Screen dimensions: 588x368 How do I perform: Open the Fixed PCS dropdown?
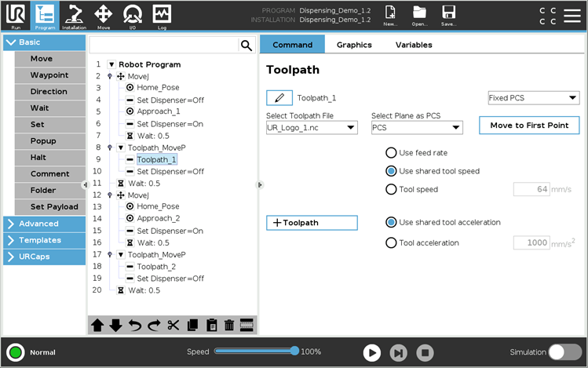coord(533,98)
